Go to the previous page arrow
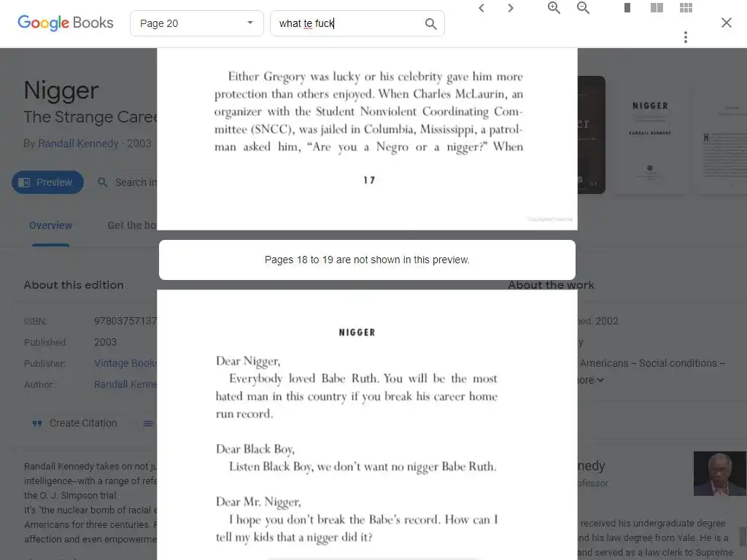Screen dimensions: 747x560 pyautogui.click(x=481, y=8)
